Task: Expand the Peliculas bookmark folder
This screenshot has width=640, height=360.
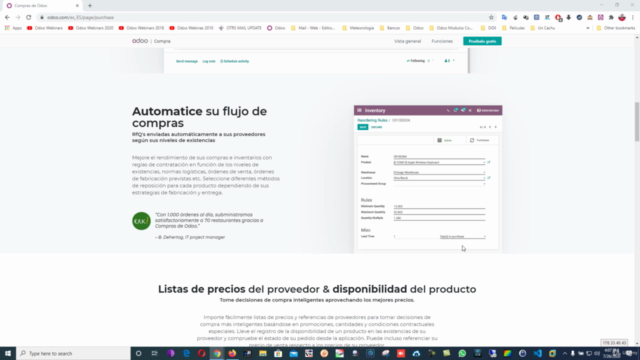Action: (x=513, y=28)
